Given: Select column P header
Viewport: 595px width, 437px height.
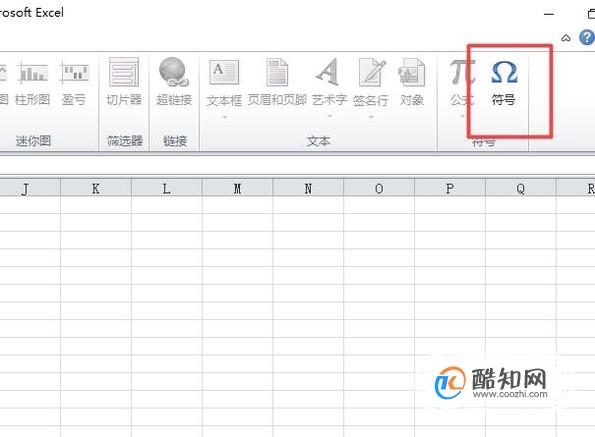Looking at the screenshot, I should [x=450, y=188].
